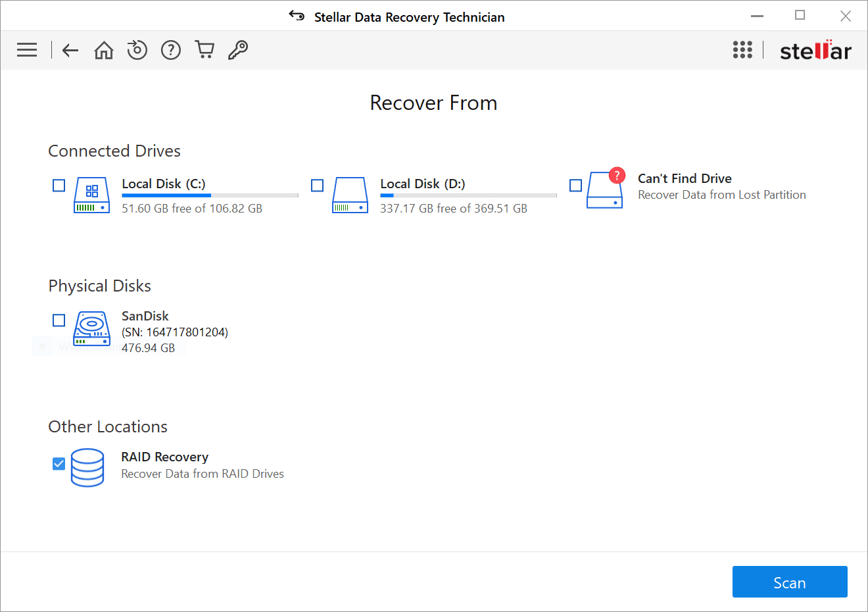Click the activation key icon
The width and height of the screenshot is (868, 612).
click(238, 50)
